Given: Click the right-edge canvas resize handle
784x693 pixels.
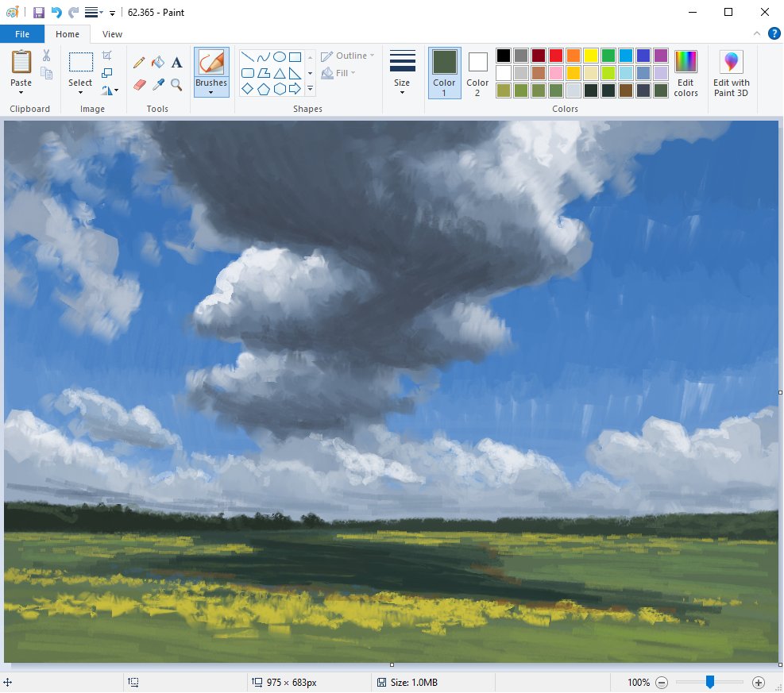Looking at the screenshot, I should [781, 392].
